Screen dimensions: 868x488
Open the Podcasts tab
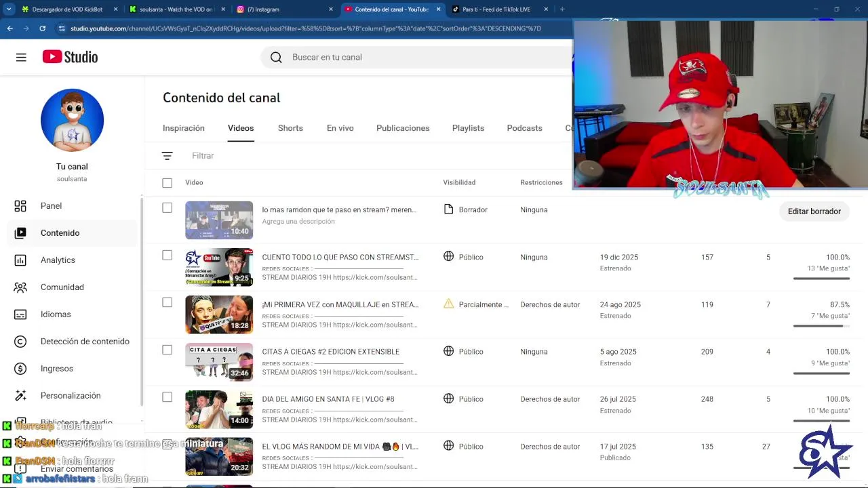click(x=525, y=128)
